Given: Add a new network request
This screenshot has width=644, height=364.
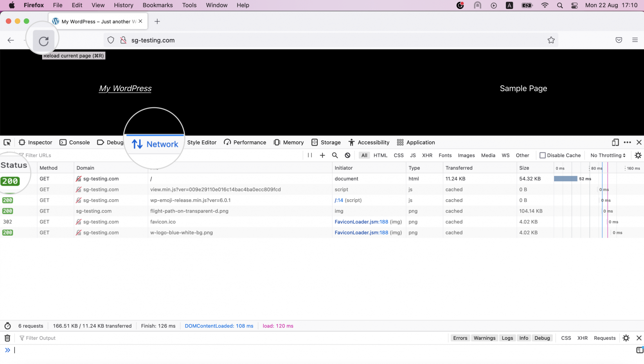Looking at the screenshot, I should 322,155.
